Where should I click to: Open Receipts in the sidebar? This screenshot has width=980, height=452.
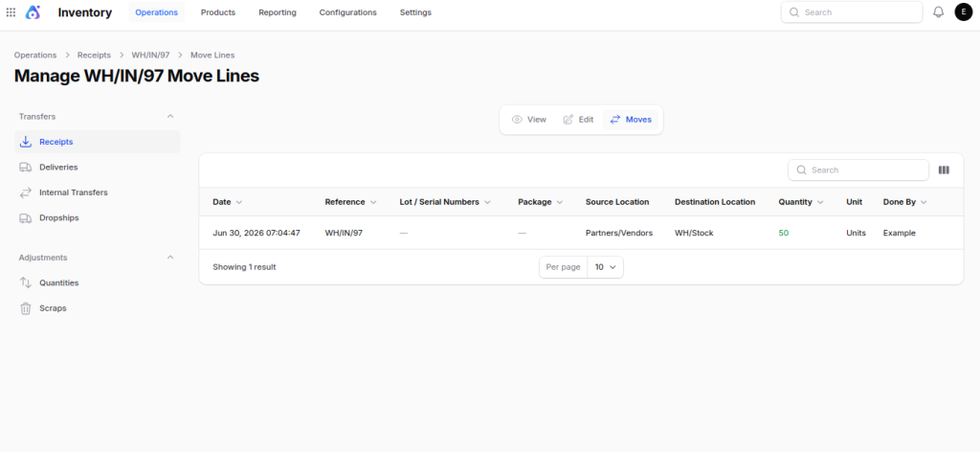pyautogui.click(x=98, y=142)
